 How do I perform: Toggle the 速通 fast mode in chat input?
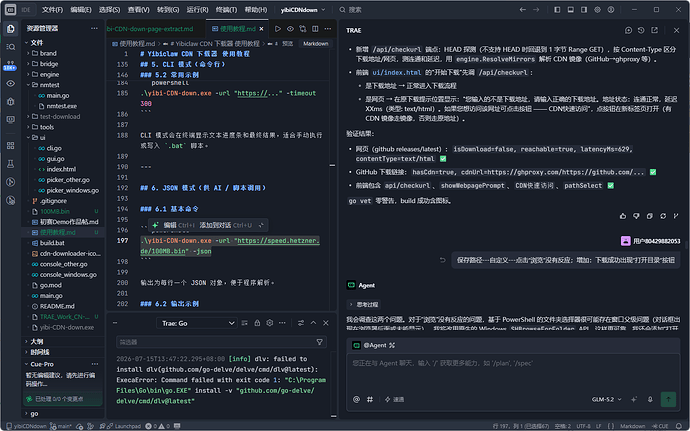[394, 399]
